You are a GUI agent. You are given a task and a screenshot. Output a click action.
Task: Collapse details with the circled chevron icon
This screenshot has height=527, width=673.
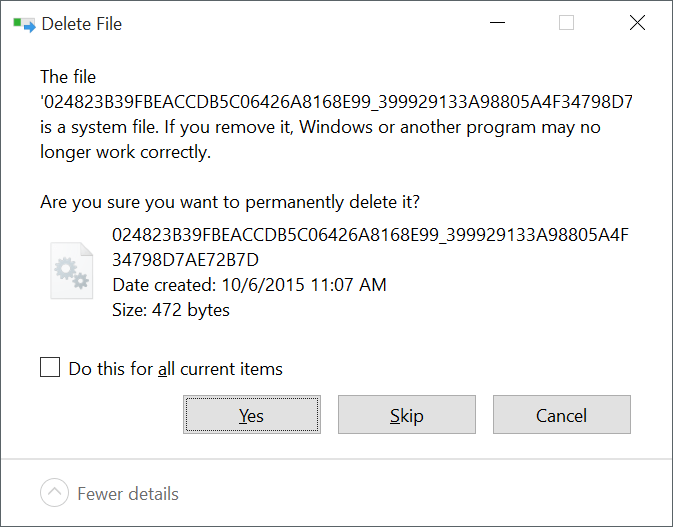[x=54, y=493]
